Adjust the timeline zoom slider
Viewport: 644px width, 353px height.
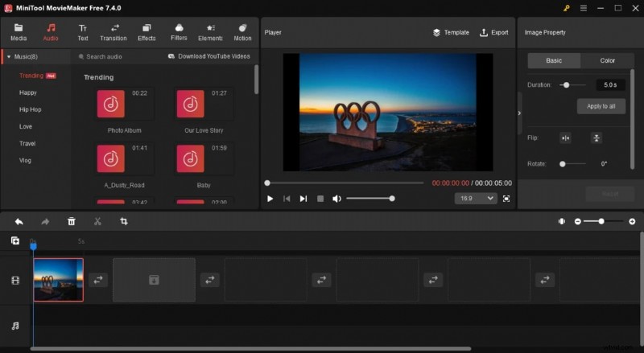[x=604, y=222]
